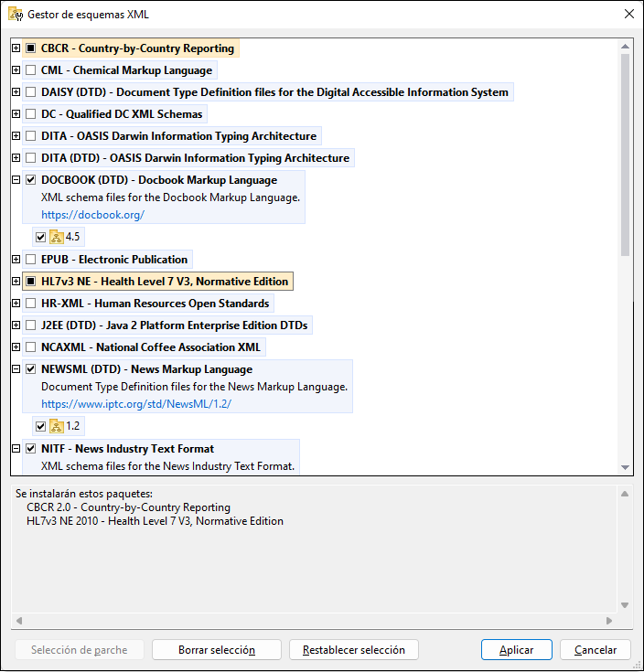Select the HR-XML Human Resources Open Standards item
Image resolution: width=644 pixels, height=672 pixels.
click(x=155, y=304)
